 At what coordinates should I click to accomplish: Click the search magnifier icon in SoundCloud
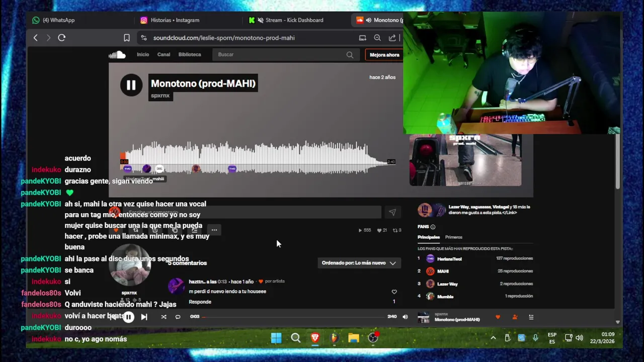pos(350,55)
